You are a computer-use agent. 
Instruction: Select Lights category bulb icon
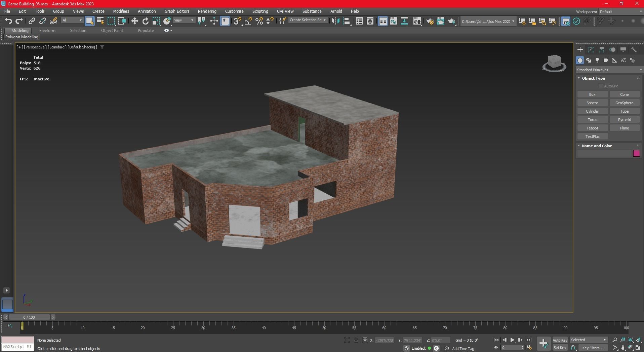(x=597, y=61)
